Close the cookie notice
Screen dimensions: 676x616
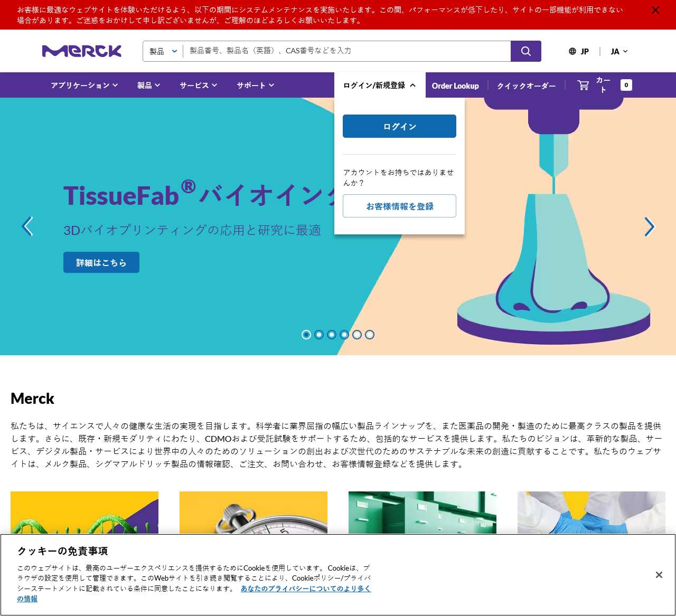pos(659,575)
